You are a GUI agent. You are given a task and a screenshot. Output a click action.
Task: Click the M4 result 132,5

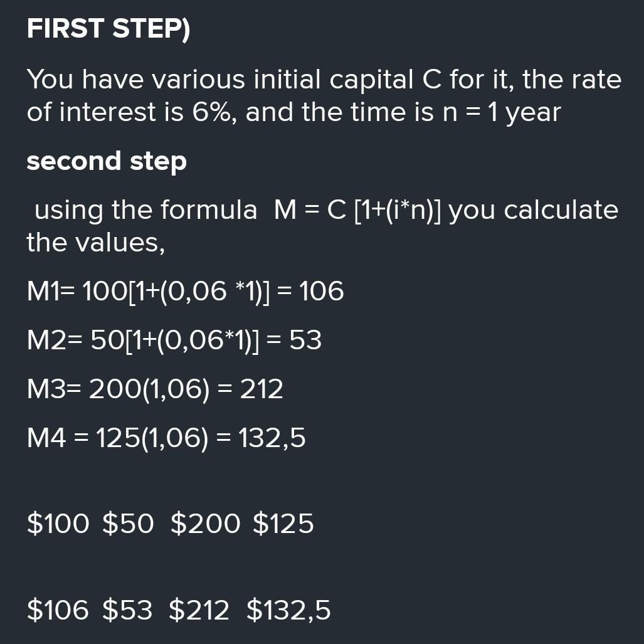272,438
